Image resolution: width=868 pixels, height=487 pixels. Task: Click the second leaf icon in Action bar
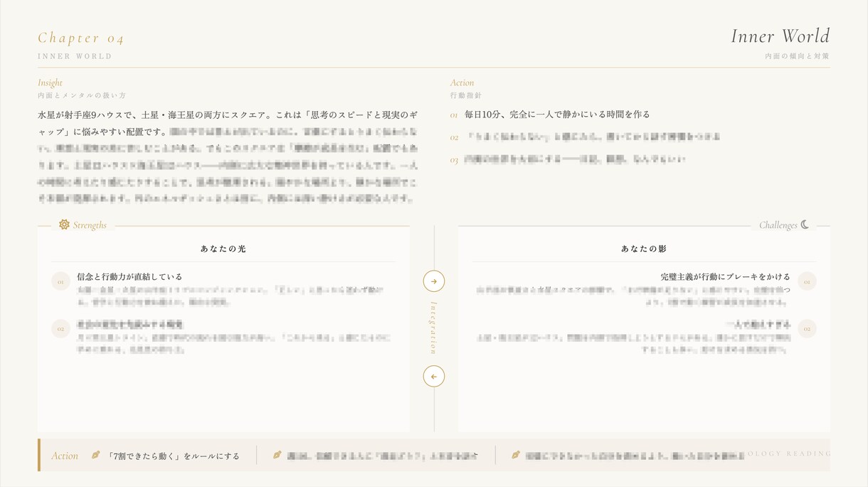[x=277, y=455]
